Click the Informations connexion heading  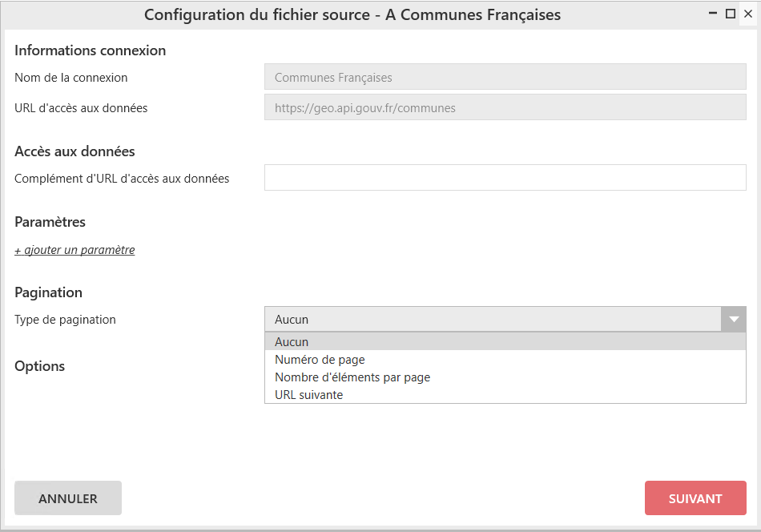click(x=90, y=50)
